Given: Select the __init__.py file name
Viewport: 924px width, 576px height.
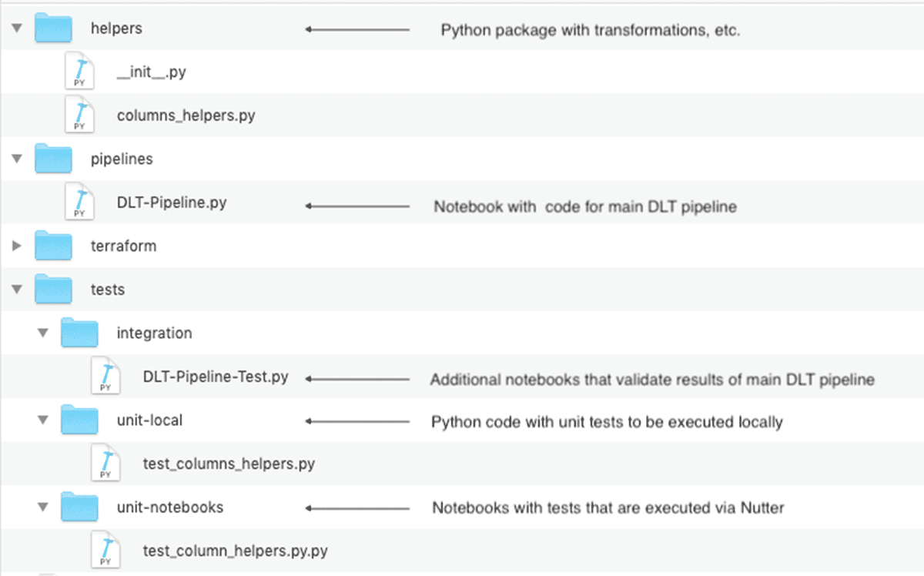Looking at the screenshot, I should click(151, 72).
